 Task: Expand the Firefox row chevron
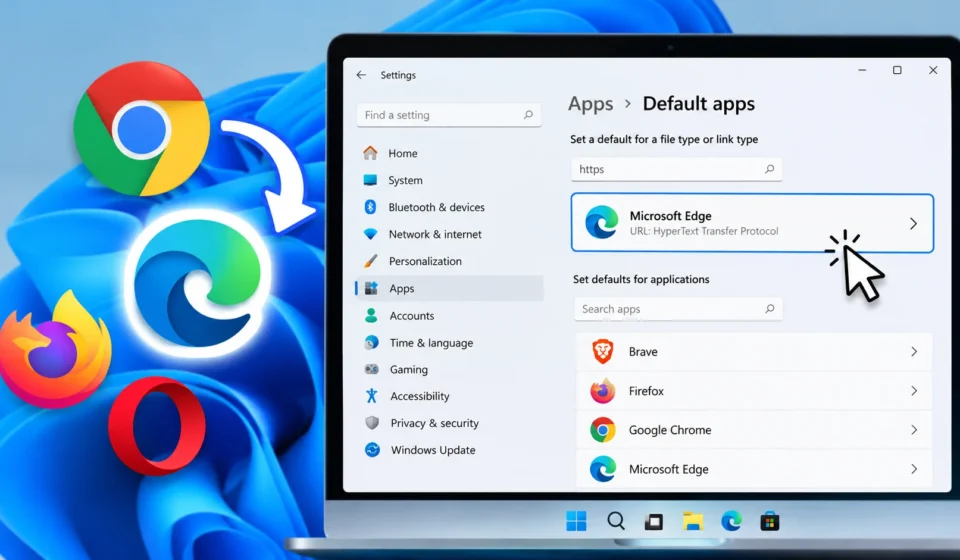click(914, 390)
